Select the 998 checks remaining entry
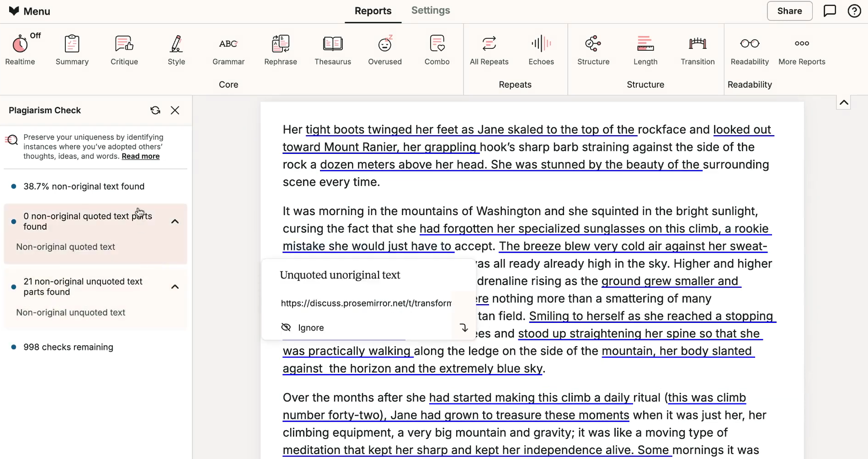The height and width of the screenshot is (459, 868). 69,347
